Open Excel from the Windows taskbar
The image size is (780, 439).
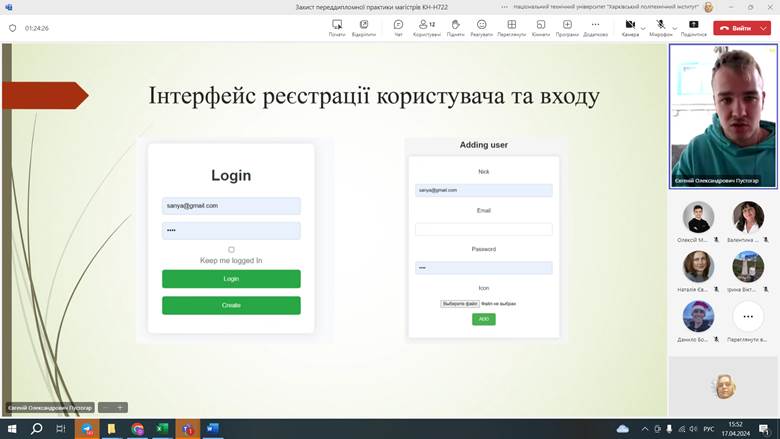tap(161, 429)
